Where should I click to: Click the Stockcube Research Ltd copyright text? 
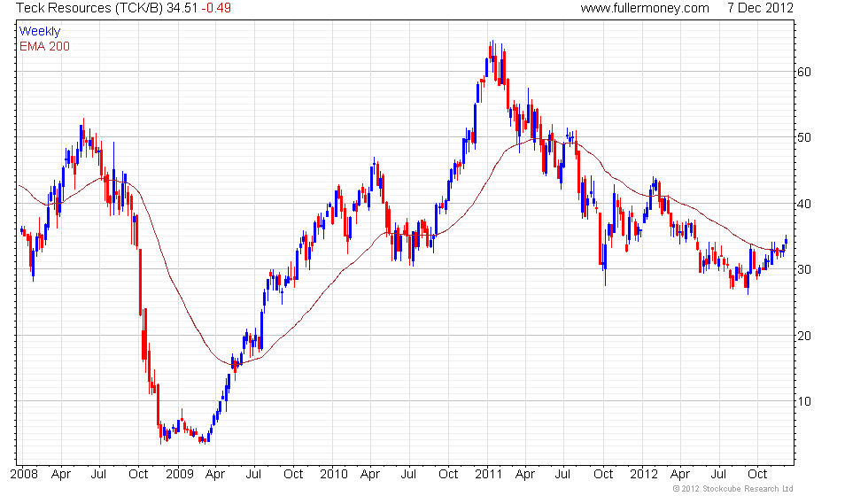[733, 489]
